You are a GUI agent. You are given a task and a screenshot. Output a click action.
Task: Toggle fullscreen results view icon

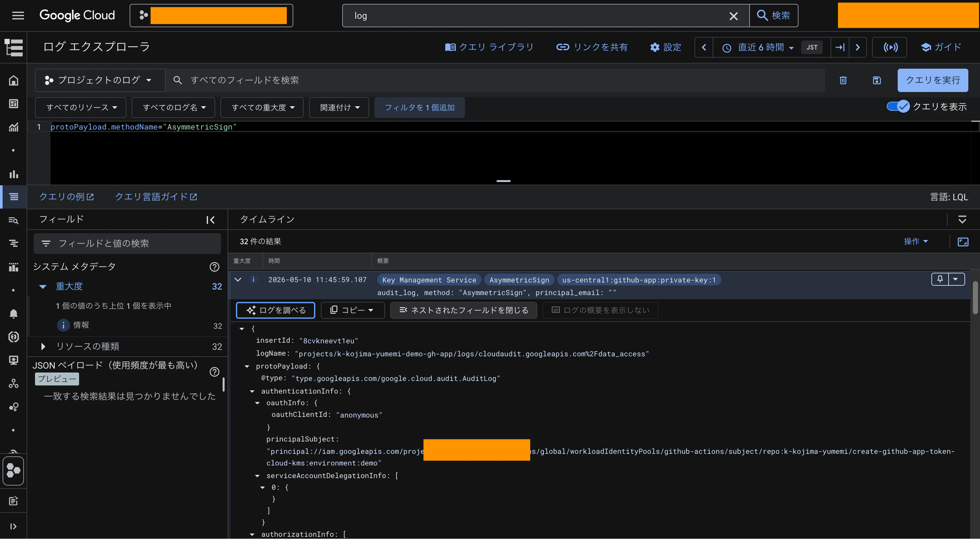coord(963,242)
